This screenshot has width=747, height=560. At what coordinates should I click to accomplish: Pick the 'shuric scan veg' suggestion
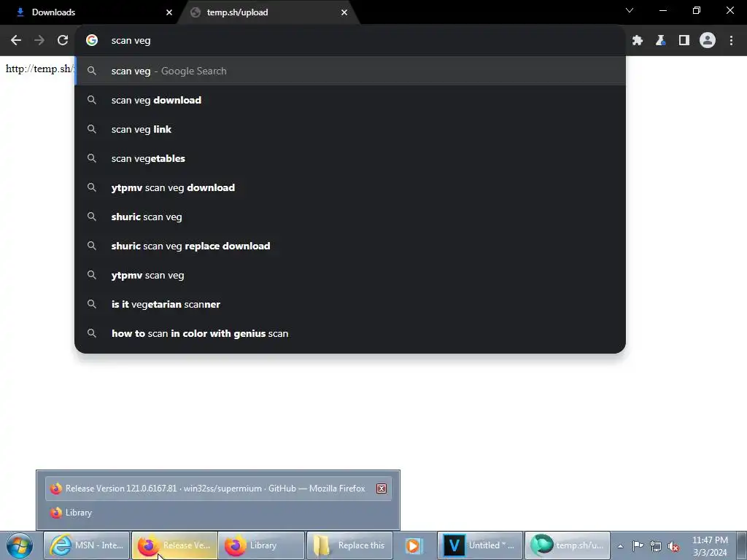click(350, 217)
